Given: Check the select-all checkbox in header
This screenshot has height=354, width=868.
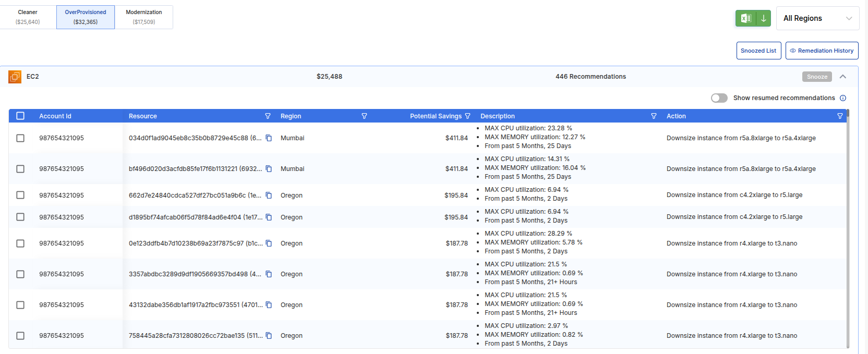Looking at the screenshot, I should [20, 116].
